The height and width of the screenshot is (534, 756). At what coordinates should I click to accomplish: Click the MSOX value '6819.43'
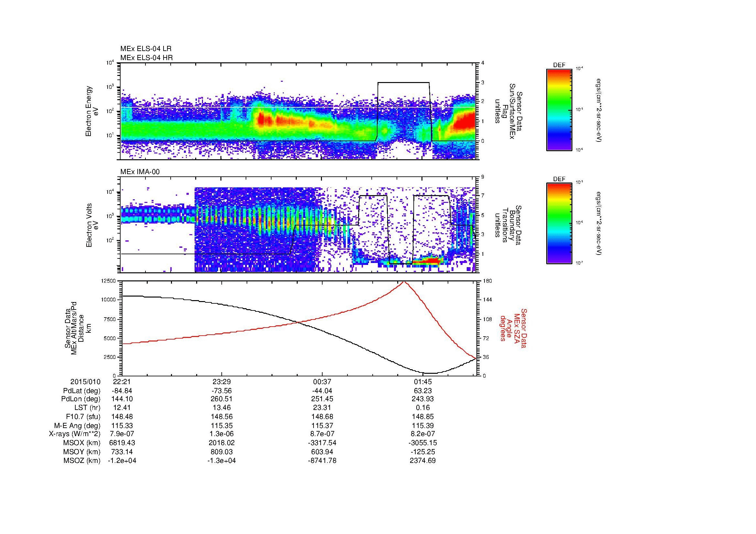pyautogui.click(x=122, y=443)
